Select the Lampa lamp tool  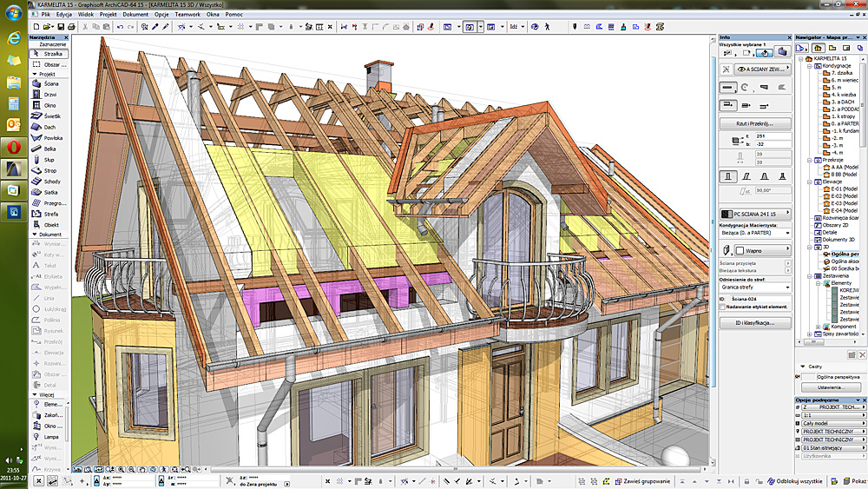click(48, 437)
